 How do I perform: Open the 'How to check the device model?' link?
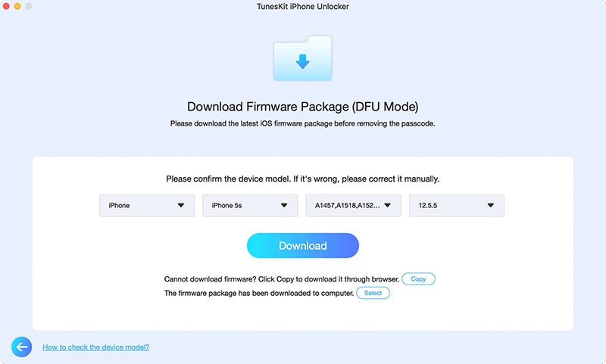[95, 347]
